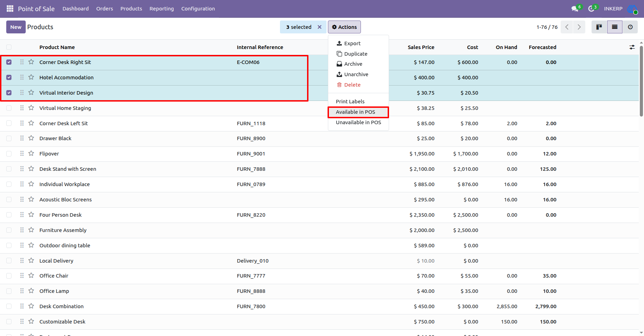Viewport: 644px width, 336px height.
Task: Open the Reporting menu
Action: (162, 9)
